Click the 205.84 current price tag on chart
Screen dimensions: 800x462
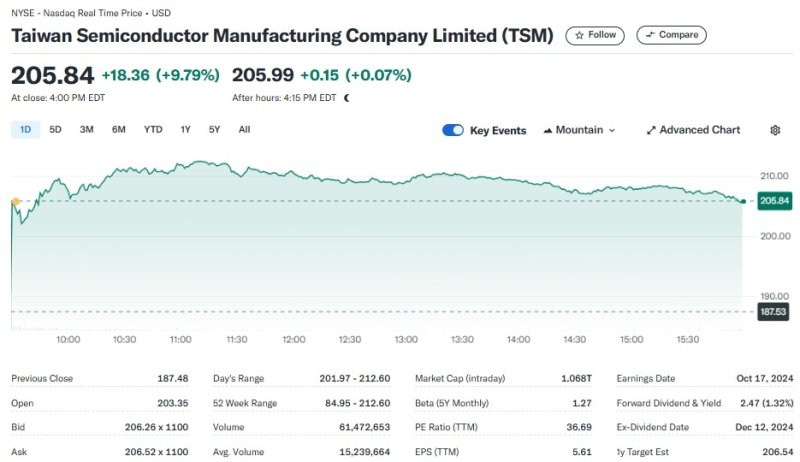click(775, 201)
